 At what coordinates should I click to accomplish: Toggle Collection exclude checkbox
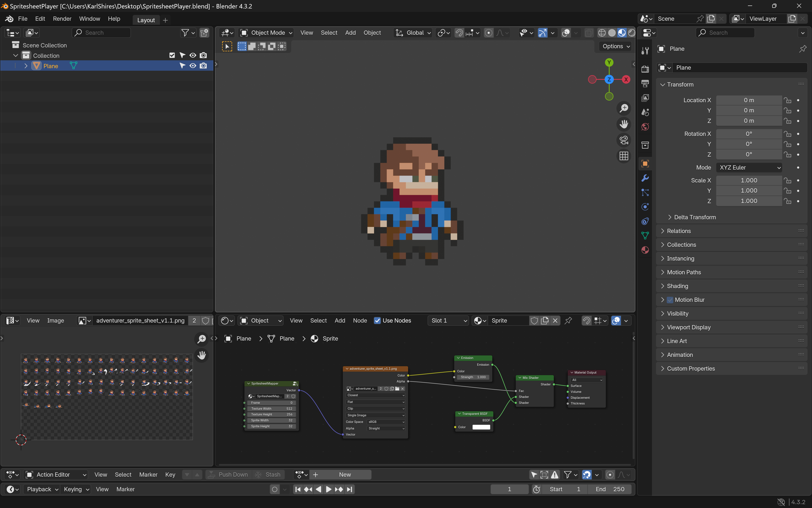[x=172, y=55]
